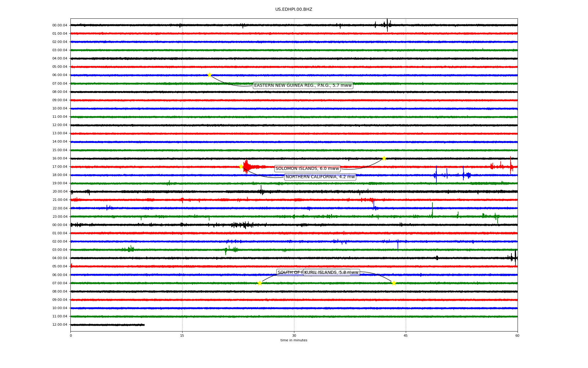Click the 30 tick on the time axis
This screenshot has width=588, height=368.
coord(294,335)
